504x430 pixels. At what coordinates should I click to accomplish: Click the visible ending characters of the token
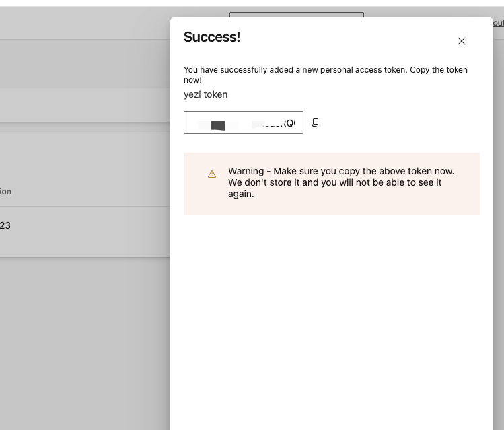click(288, 123)
